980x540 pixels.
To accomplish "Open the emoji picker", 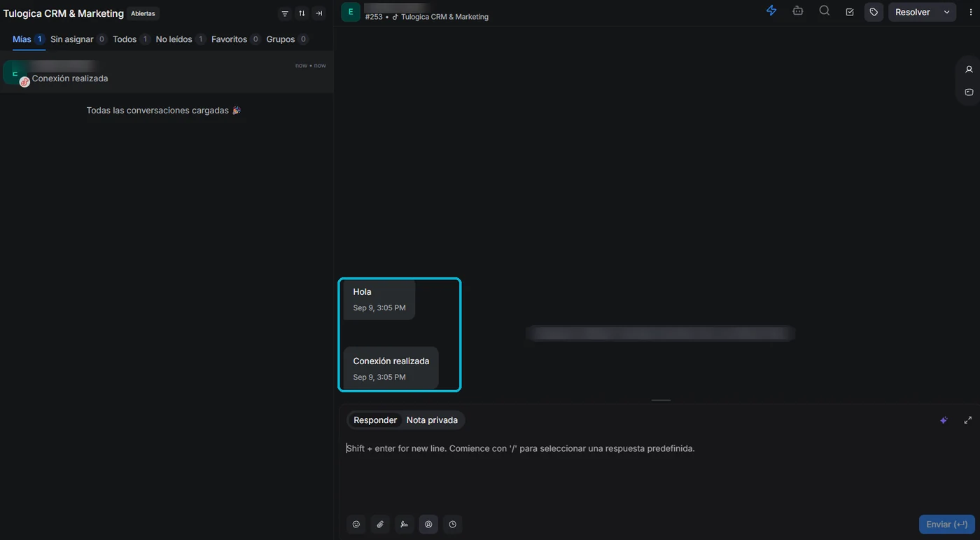I will 356,524.
